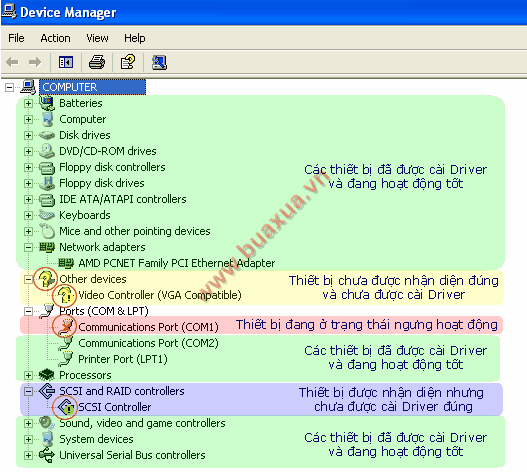Image resolution: width=527 pixels, height=472 pixels.
Task: Expand the Processors category
Action: [29, 375]
